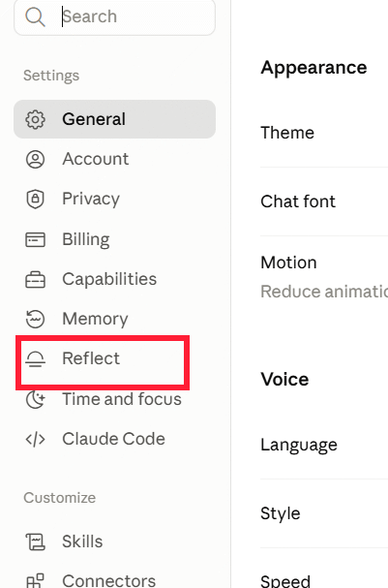Open the Claude Code settings
Image resolution: width=388 pixels, height=588 pixels.
pyautogui.click(x=114, y=439)
